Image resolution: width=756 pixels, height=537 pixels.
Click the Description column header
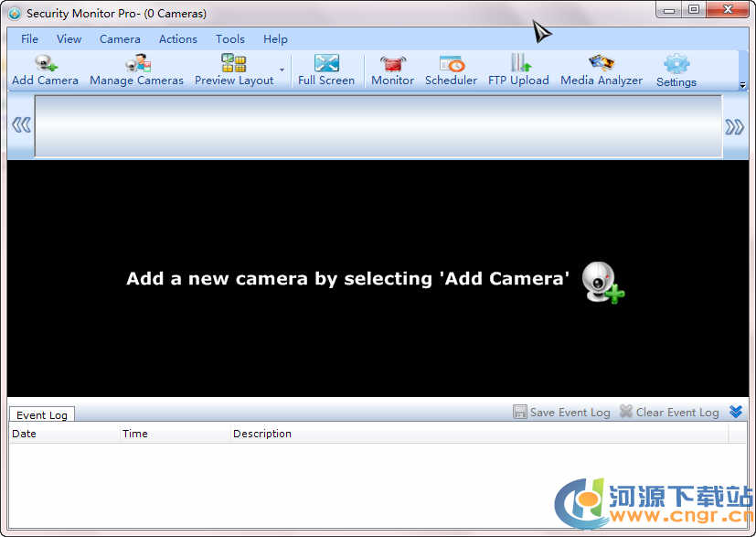point(479,434)
